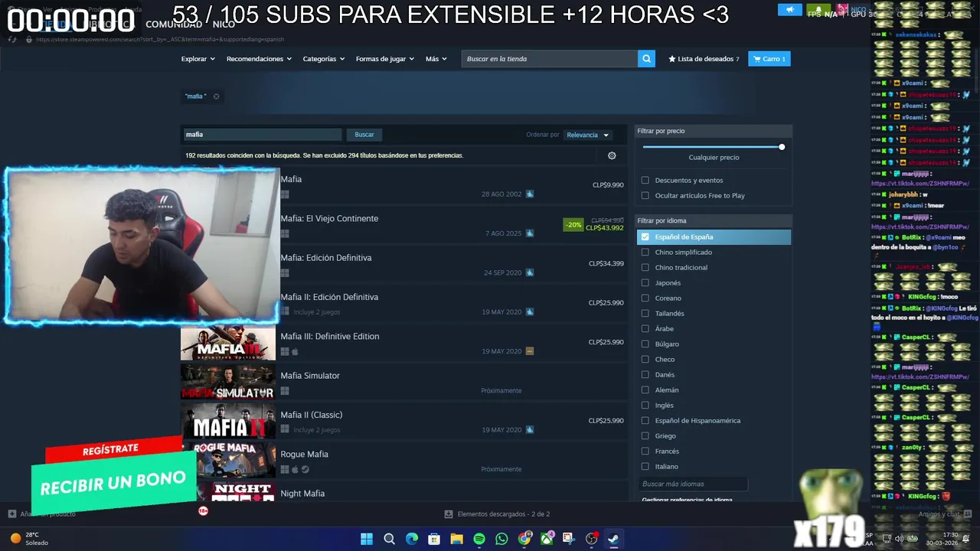
Task: Open OBS Studio from the taskbar
Action: 592,539
